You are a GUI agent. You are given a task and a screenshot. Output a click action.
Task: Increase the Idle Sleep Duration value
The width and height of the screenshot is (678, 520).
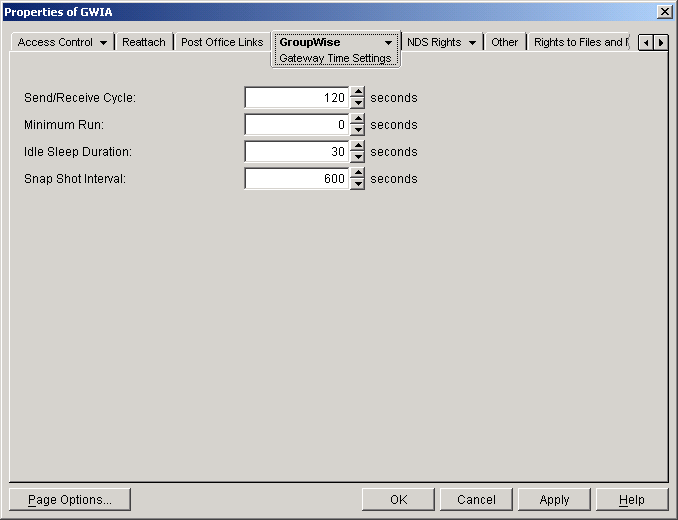pyautogui.click(x=358, y=146)
